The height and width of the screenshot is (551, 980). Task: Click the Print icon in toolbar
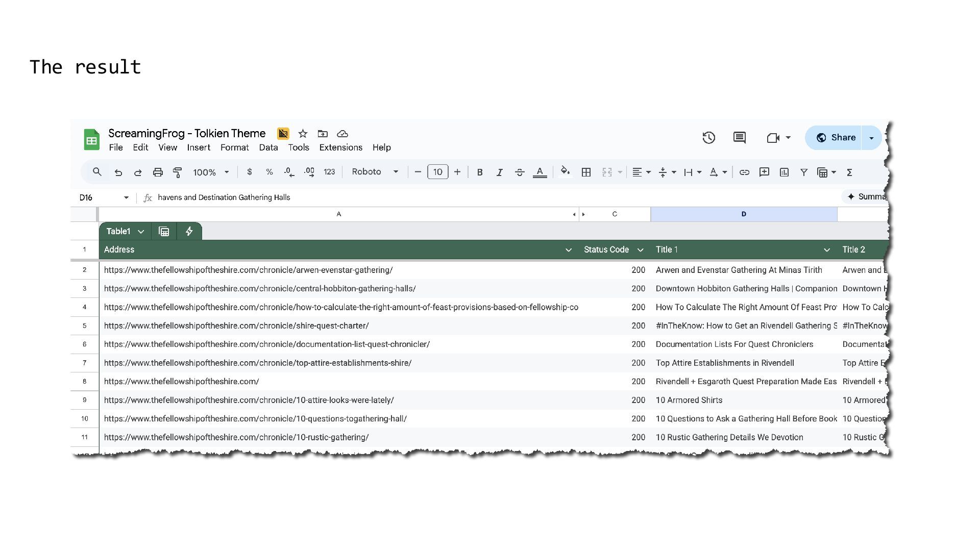click(158, 172)
